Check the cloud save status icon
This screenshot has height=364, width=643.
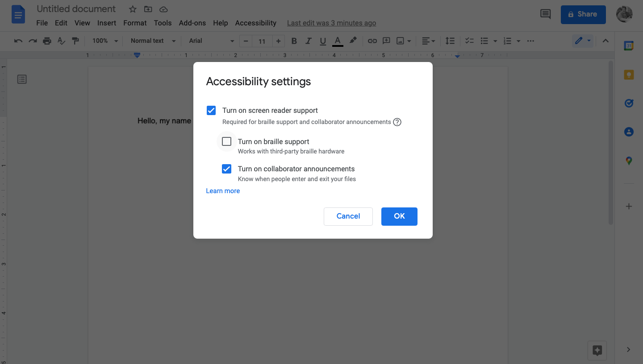163,9
